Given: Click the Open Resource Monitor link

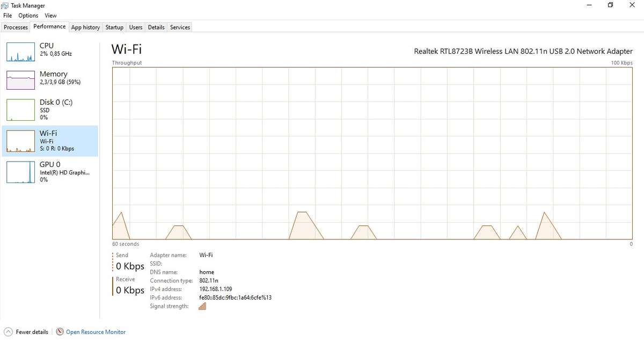Looking at the screenshot, I should 96,332.
